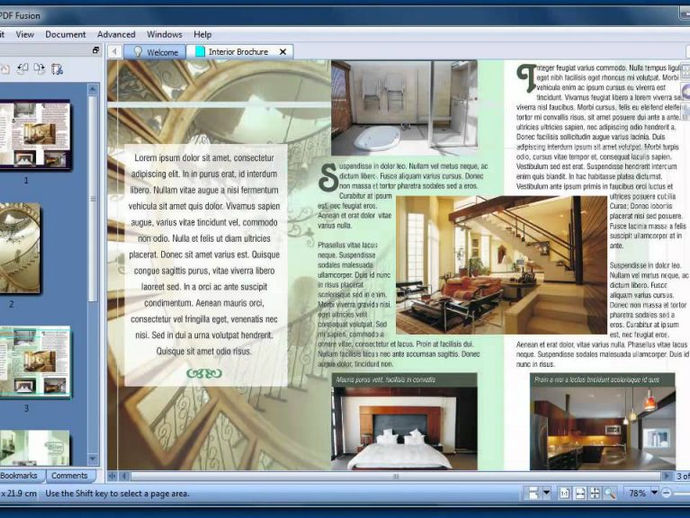Fit whole page icon in status bar
Image resolution: width=690 pixels, height=518 pixels.
point(595,493)
